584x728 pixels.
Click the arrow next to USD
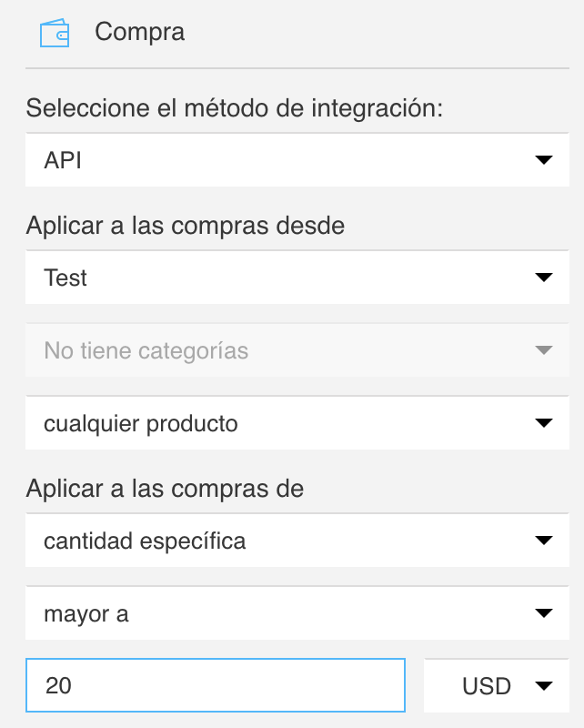[x=544, y=685]
